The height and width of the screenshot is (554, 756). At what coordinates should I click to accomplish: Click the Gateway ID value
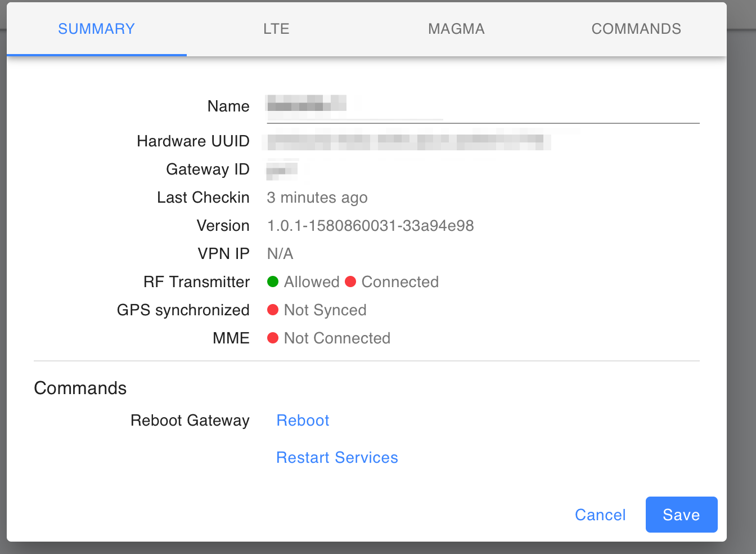click(x=281, y=169)
